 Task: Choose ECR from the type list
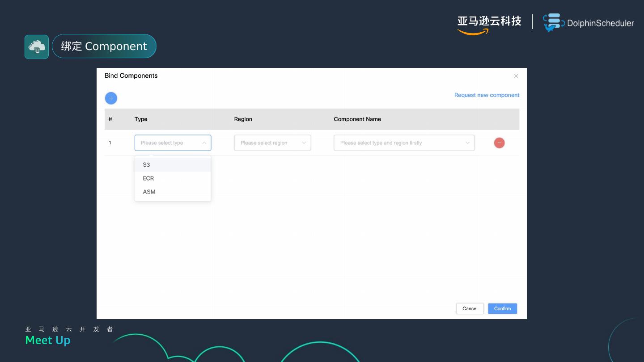148,178
